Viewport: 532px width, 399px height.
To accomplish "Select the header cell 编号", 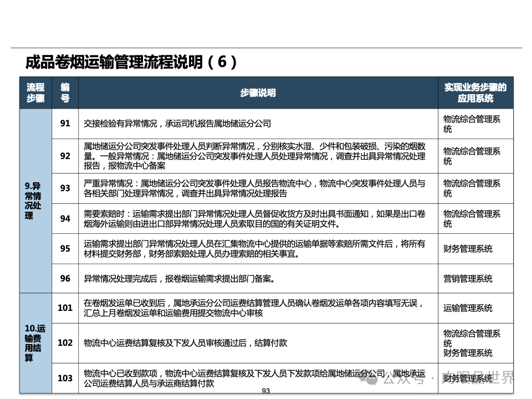I will [x=65, y=93].
